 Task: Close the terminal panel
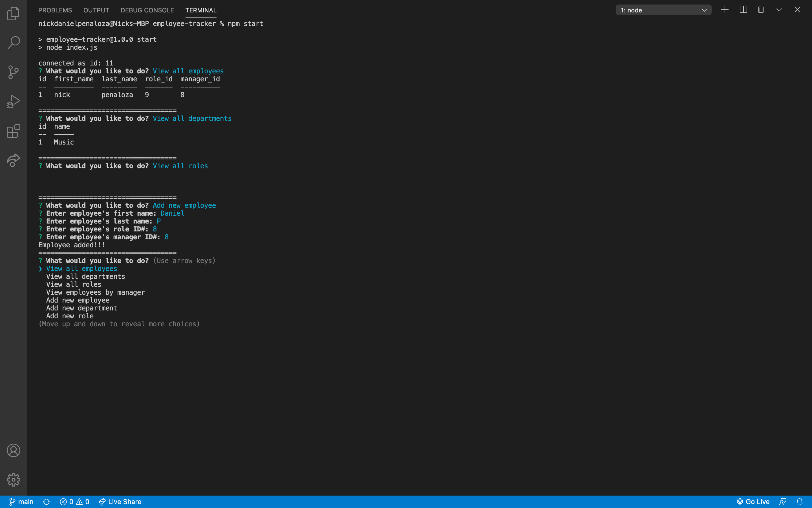797,10
